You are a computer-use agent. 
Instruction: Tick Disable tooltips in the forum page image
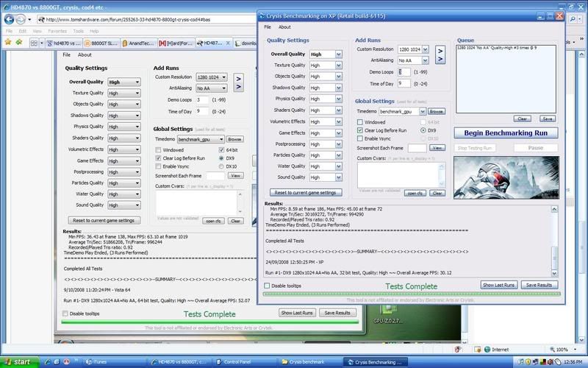point(65,314)
